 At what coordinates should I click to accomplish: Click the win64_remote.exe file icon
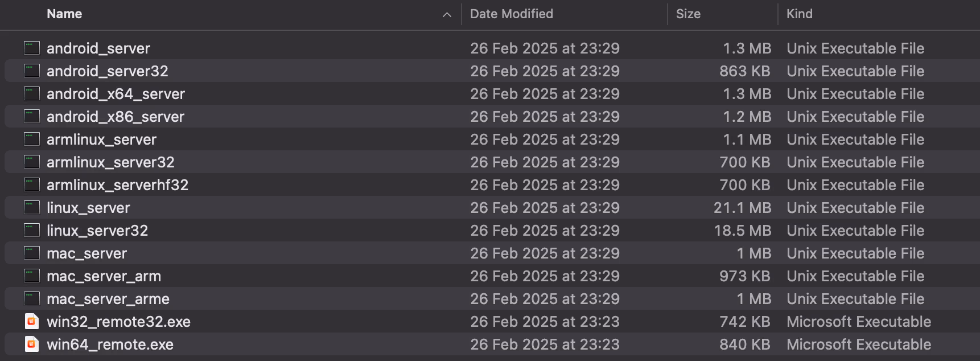32,344
